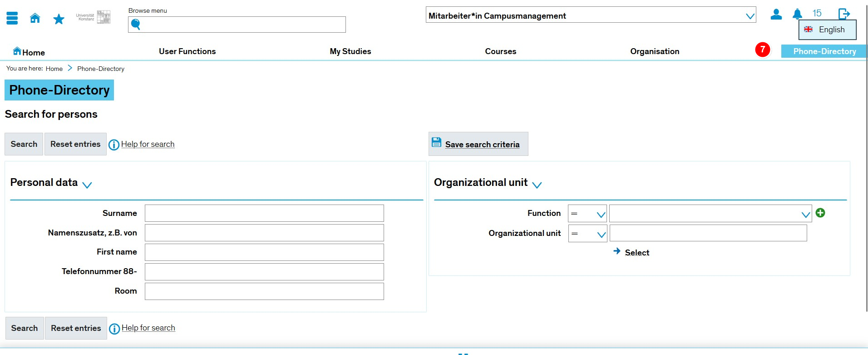Open favorites via the star icon
The height and width of the screenshot is (355, 868).
[59, 19]
